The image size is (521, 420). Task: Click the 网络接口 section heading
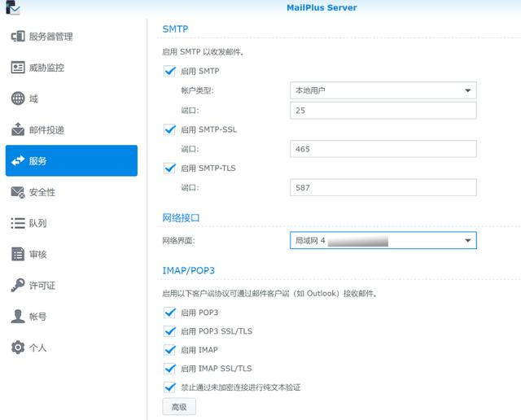(181, 218)
